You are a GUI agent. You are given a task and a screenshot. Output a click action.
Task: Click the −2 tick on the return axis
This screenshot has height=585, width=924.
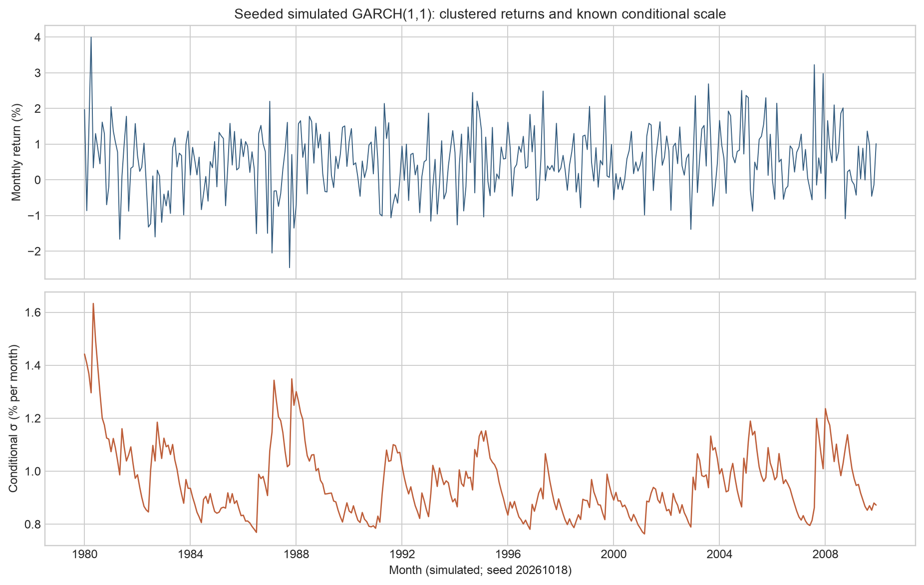tap(33, 251)
